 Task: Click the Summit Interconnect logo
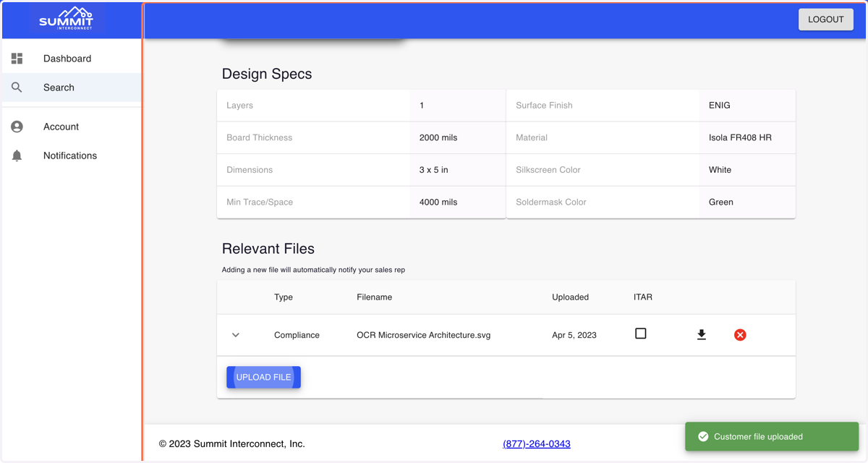66,19
